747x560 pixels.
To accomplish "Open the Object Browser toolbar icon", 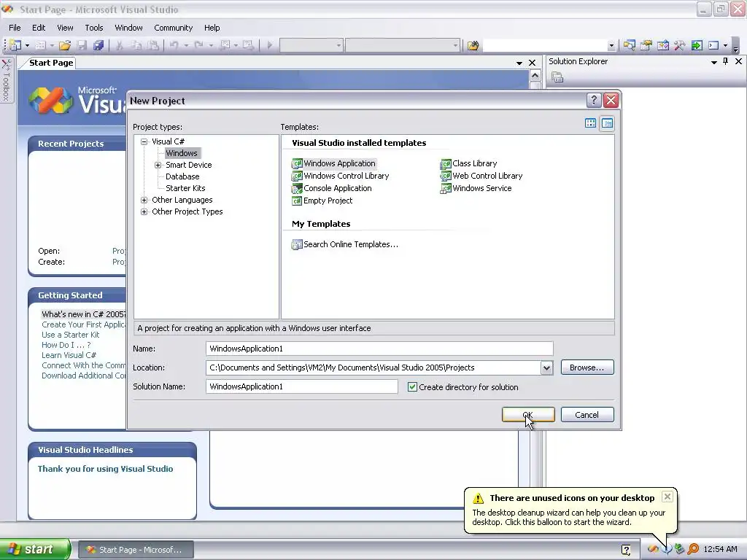I will pos(662,46).
